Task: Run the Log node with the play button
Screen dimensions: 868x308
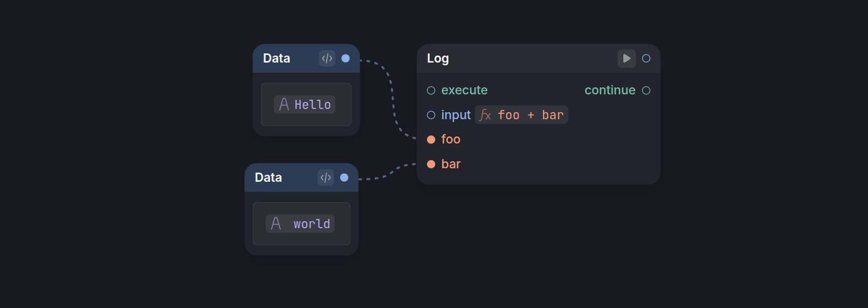Action: coord(626,58)
